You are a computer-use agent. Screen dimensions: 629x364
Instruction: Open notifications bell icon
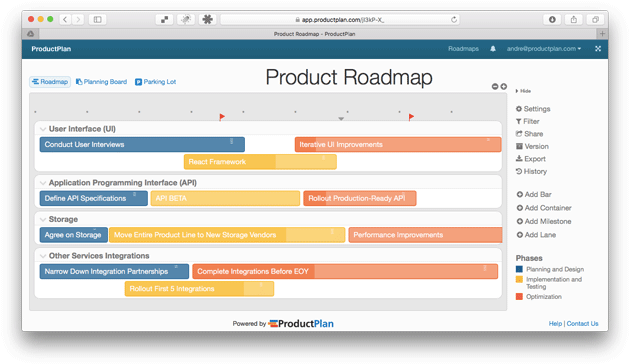click(493, 49)
